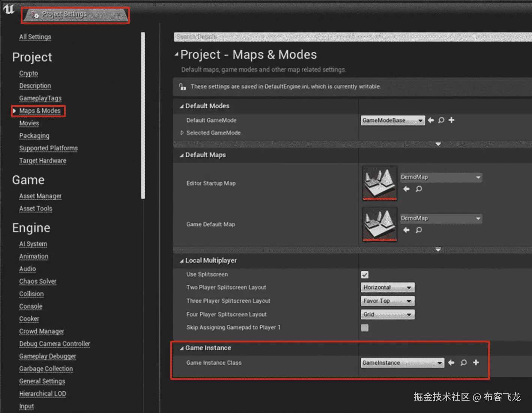Open Garbage Collection settings
Viewport: 532px width, 413px height.
tap(46, 368)
